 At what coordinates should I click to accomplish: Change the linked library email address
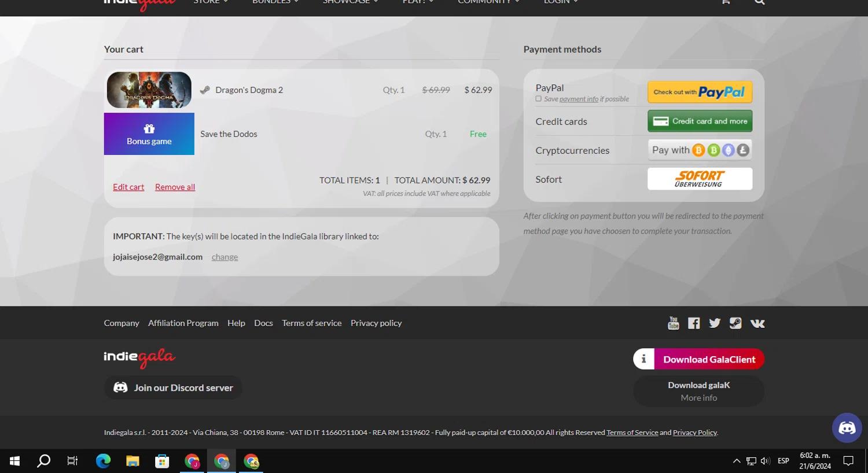225,257
